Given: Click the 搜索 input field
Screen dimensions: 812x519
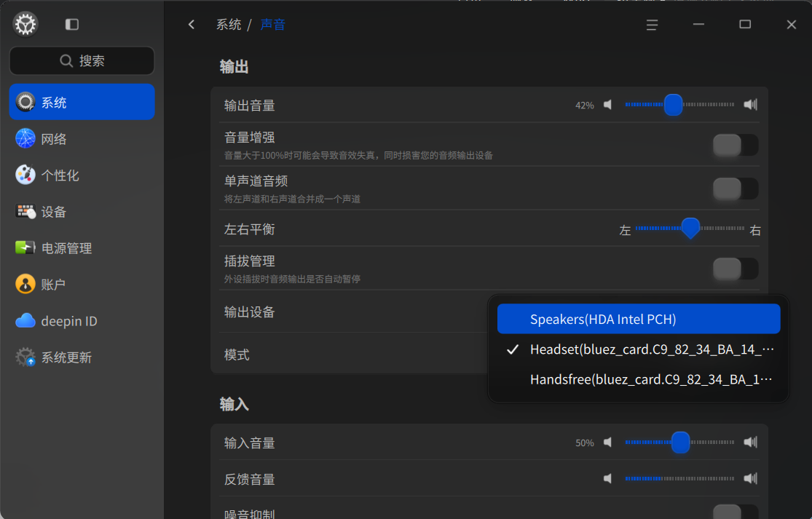Looking at the screenshot, I should (x=82, y=61).
